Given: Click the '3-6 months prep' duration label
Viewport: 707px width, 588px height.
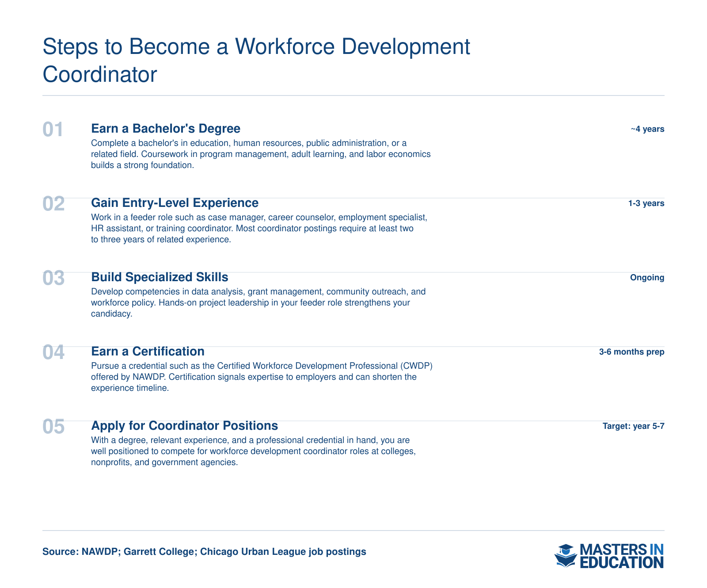Looking at the screenshot, I should (x=631, y=352).
